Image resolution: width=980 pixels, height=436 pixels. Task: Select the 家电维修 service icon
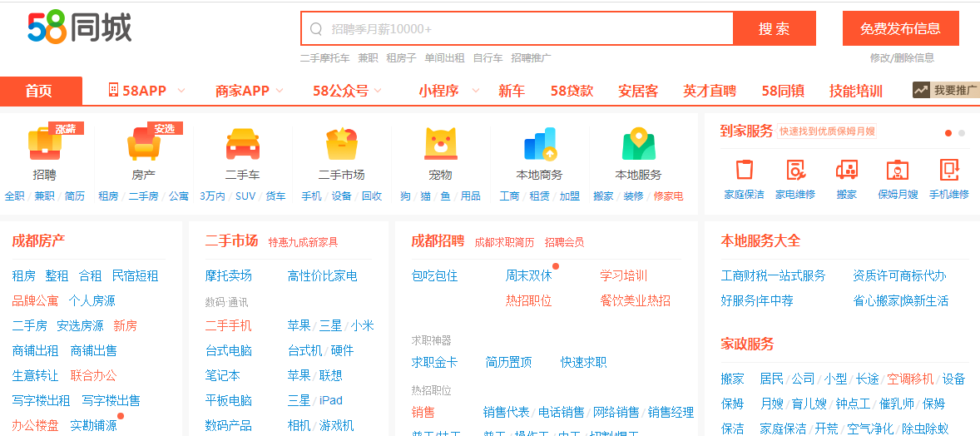click(x=795, y=170)
